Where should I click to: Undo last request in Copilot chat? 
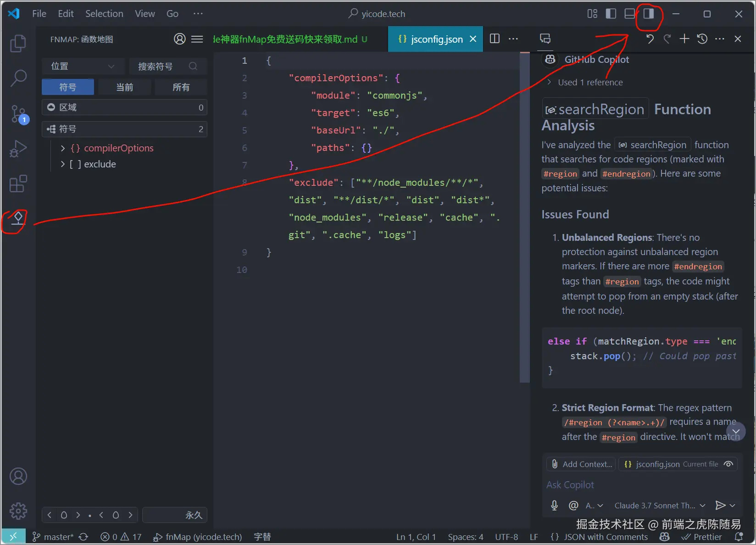point(650,39)
